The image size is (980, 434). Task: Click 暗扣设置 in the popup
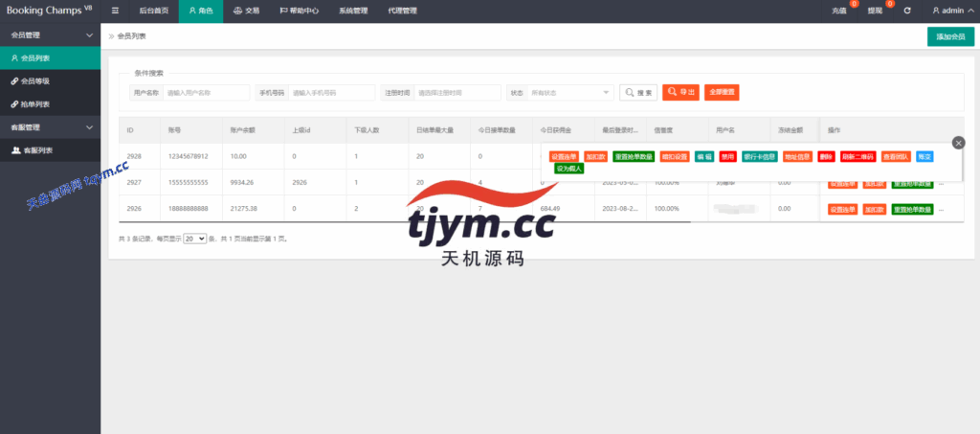pos(675,157)
